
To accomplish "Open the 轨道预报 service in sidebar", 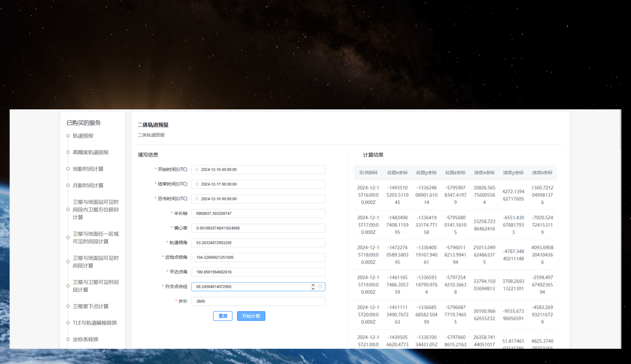I will tap(83, 136).
